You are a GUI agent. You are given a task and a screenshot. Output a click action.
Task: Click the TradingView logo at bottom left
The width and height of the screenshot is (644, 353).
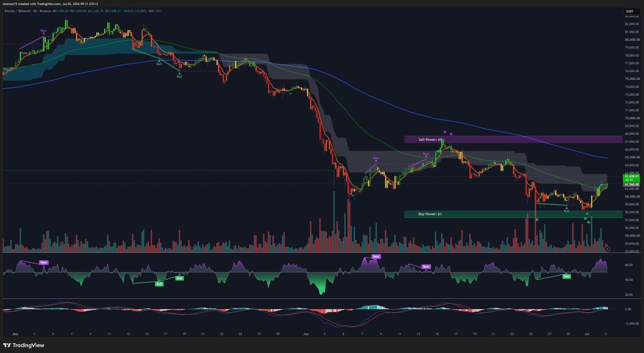(23, 345)
